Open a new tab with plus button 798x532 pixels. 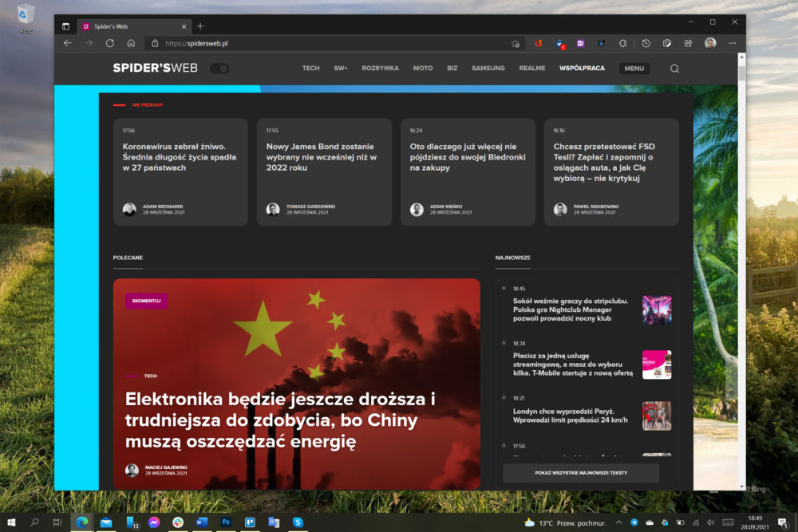click(200, 26)
